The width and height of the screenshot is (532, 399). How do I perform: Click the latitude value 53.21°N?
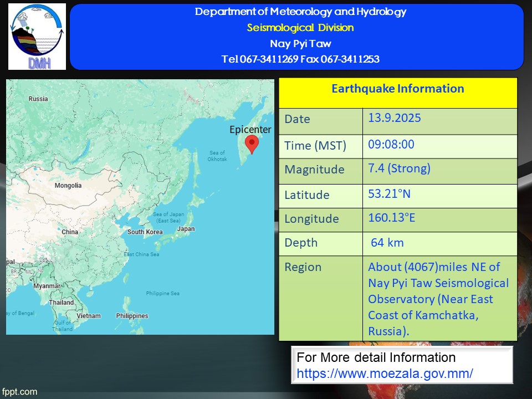[x=389, y=194]
